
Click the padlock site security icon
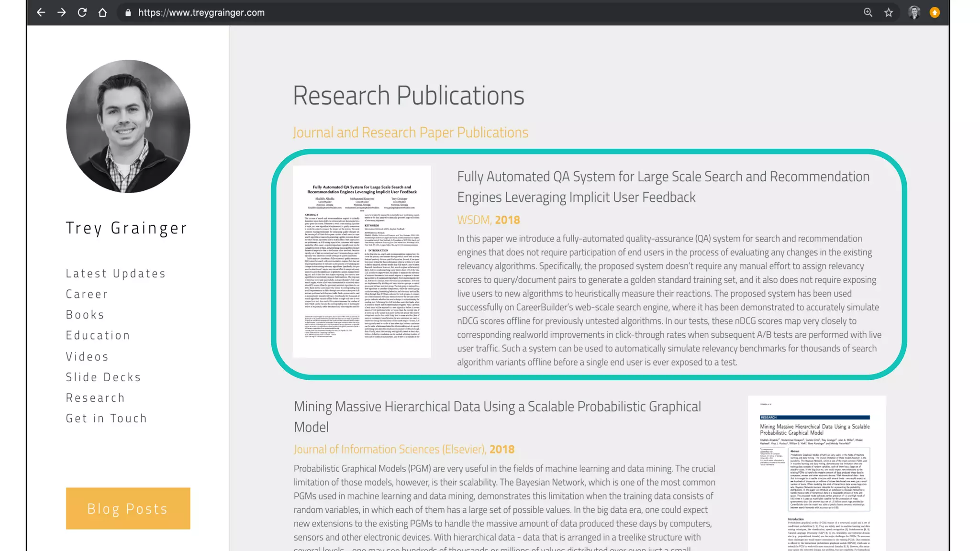pos(128,13)
